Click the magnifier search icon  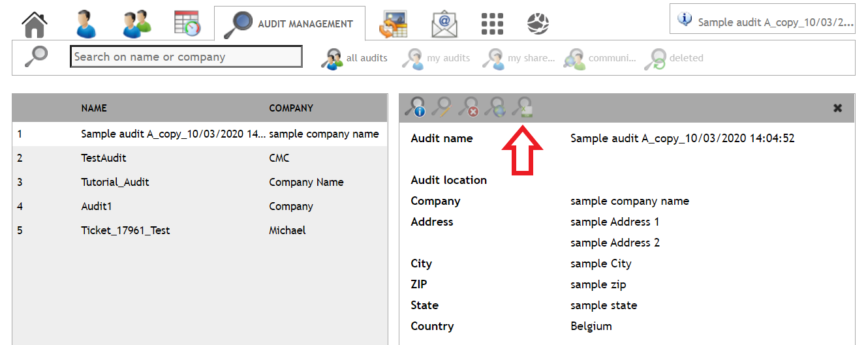tap(36, 57)
